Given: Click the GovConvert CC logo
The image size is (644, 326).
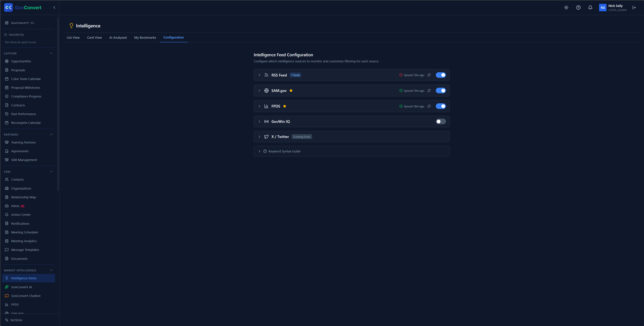Looking at the screenshot, I should 9,8.
